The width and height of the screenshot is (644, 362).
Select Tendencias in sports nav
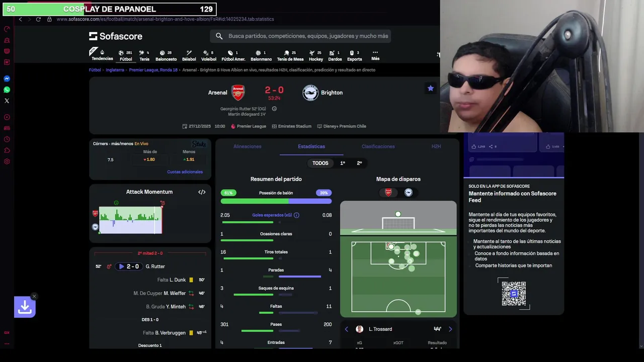tap(102, 55)
